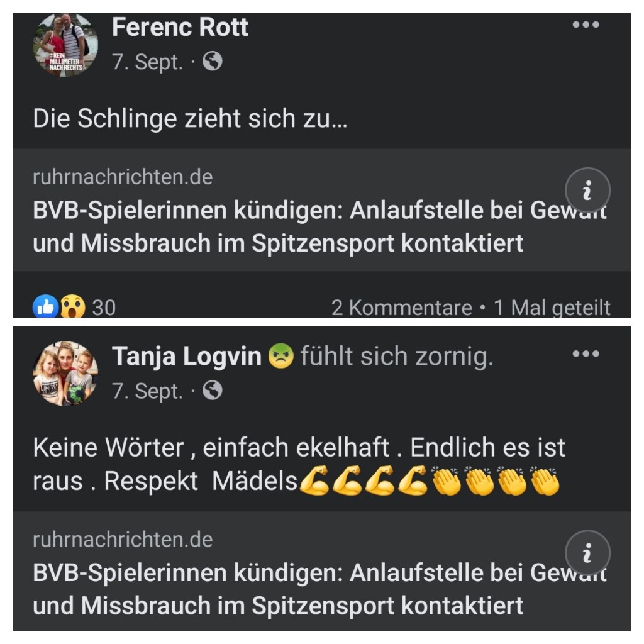This screenshot has width=644, height=644.
Task: Open the second post author's profile picture
Action: click(x=65, y=374)
